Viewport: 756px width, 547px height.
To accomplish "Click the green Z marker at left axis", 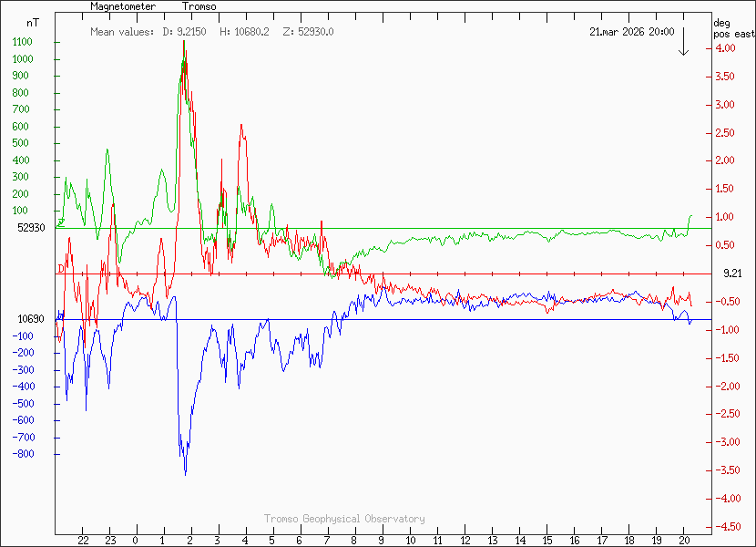I will pyautogui.click(x=61, y=222).
